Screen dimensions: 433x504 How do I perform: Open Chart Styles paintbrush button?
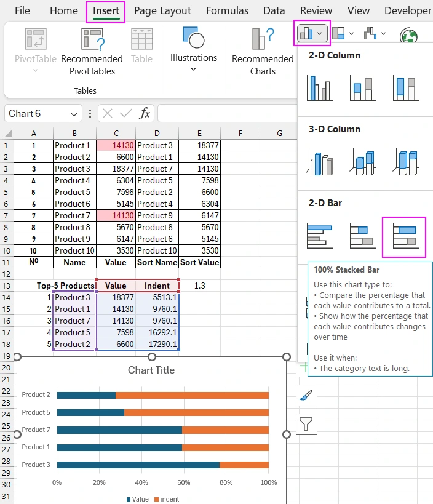coord(307,396)
